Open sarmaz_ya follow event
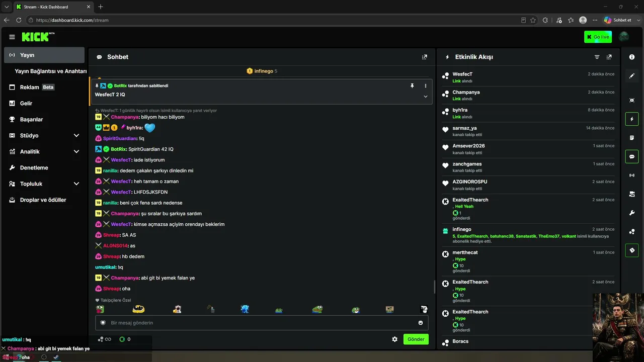This screenshot has height=362, width=644. coord(528,131)
